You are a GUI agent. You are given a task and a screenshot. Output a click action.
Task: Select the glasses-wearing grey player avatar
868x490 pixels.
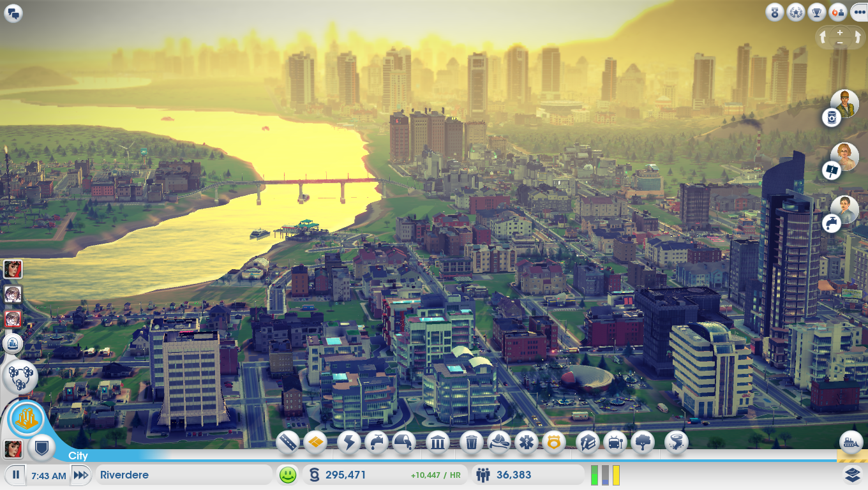pyautogui.click(x=13, y=293)
